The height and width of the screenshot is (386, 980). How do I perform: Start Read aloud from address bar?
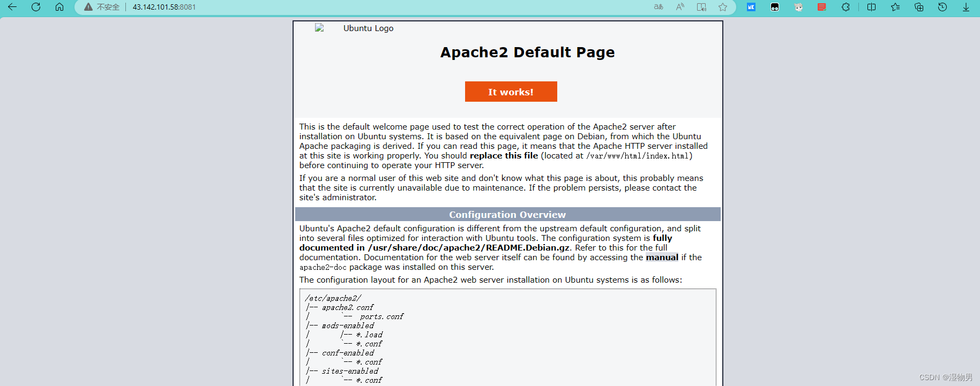[x=680, y=7]
